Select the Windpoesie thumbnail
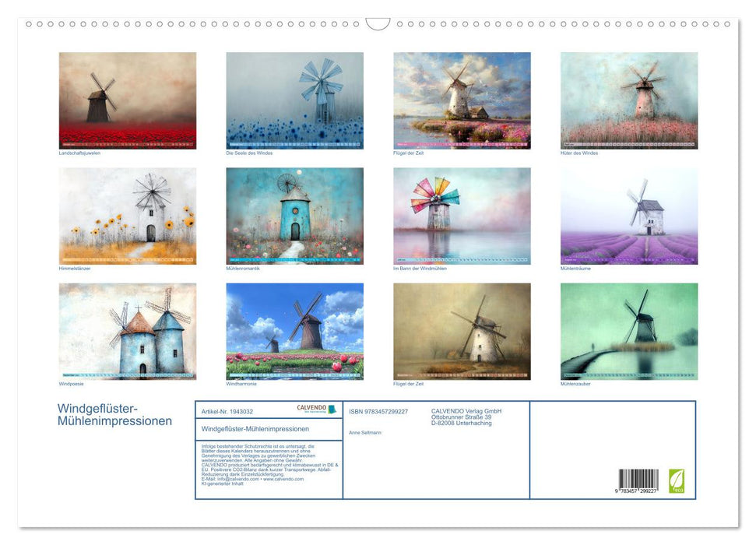This screenshot has width=756, height=545. 126,331
